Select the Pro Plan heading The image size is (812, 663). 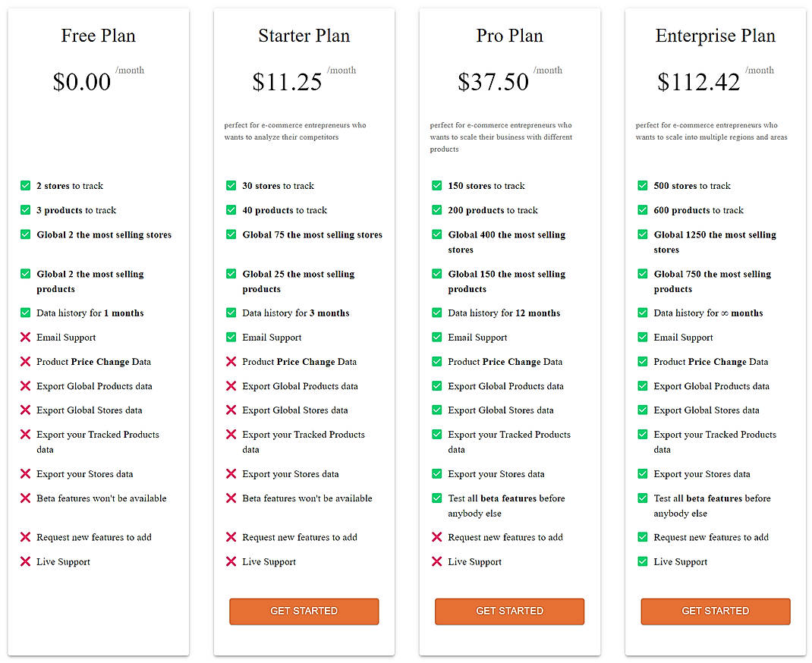click(x=509, y=35)
